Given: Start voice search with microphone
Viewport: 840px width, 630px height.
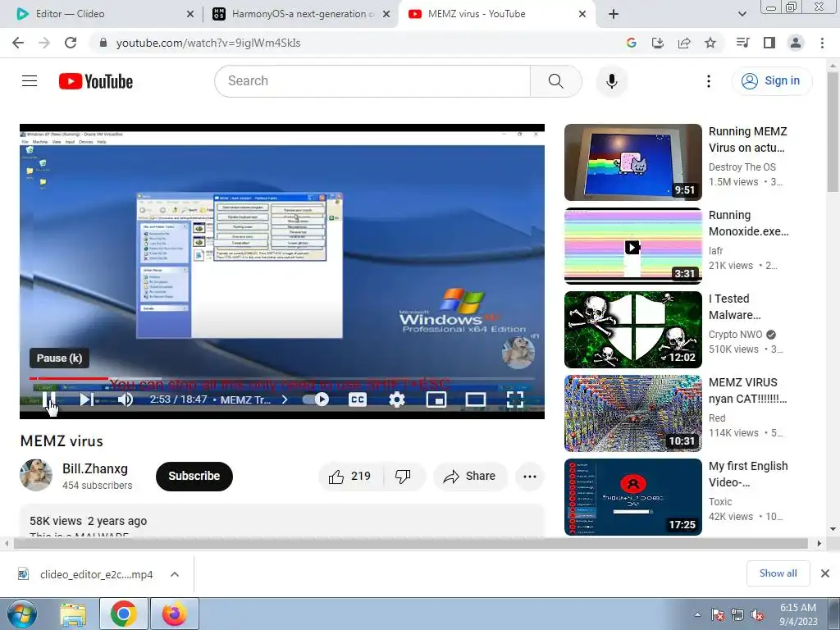Looking at the screenshot, I should tap(612, 81).
